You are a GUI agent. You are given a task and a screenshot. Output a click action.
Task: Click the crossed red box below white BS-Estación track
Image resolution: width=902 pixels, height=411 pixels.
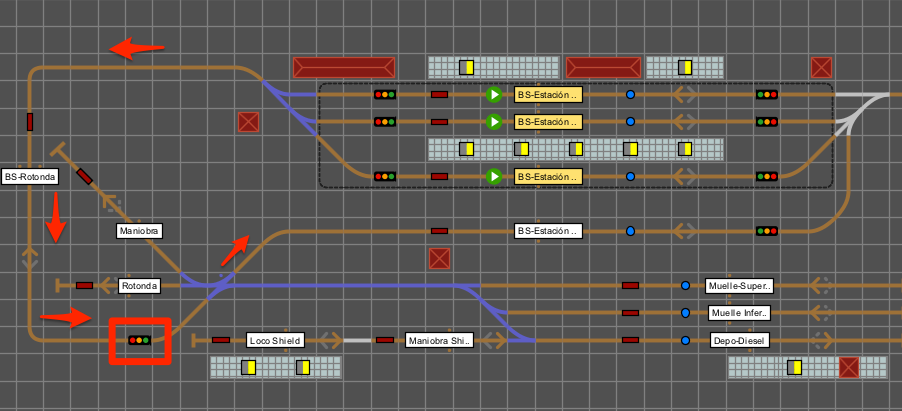(439, 258)
